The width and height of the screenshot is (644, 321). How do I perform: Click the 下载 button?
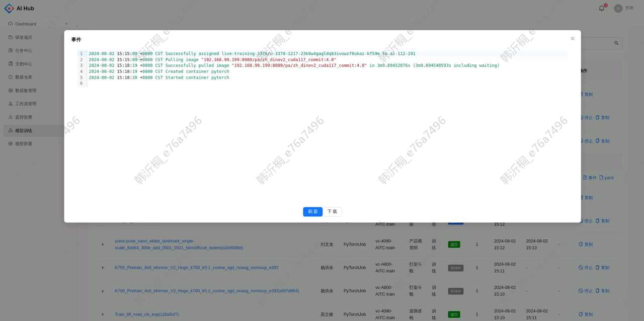point(333,212)
